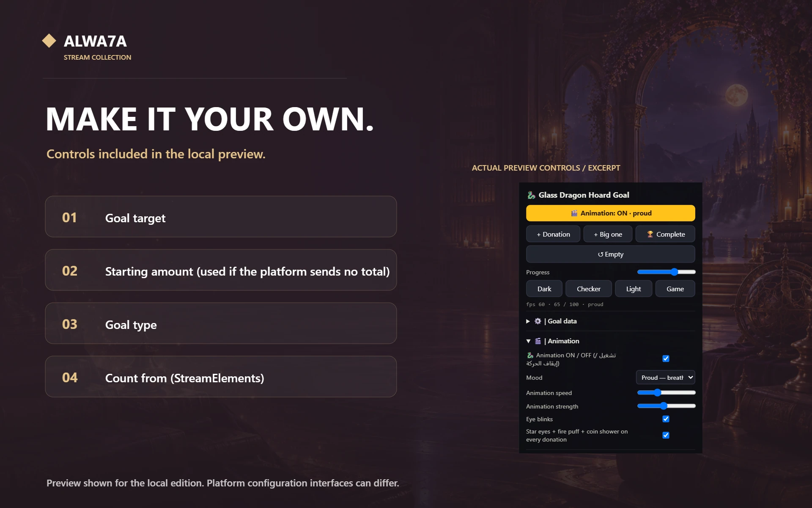Click the gold diamond ALWA7A logo icon

click(x=49, y=41)
